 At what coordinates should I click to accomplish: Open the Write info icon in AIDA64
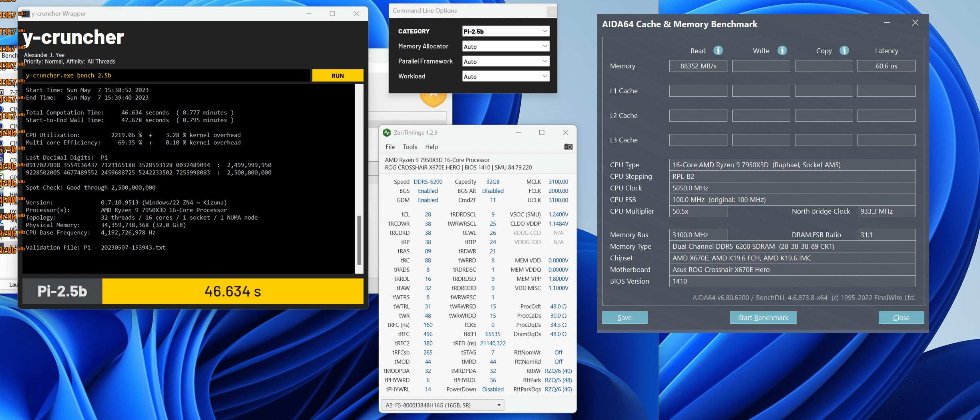click(782, 50)
